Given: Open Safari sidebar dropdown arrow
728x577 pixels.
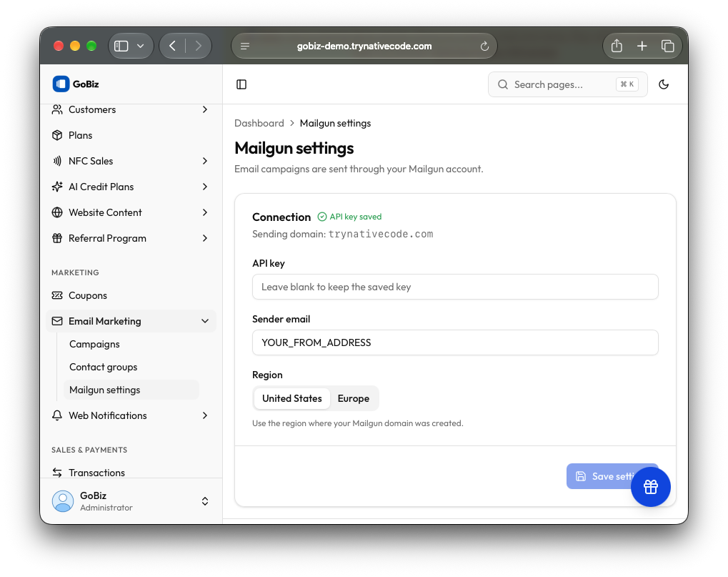Looking at the screenshot, I should point(141,46).
